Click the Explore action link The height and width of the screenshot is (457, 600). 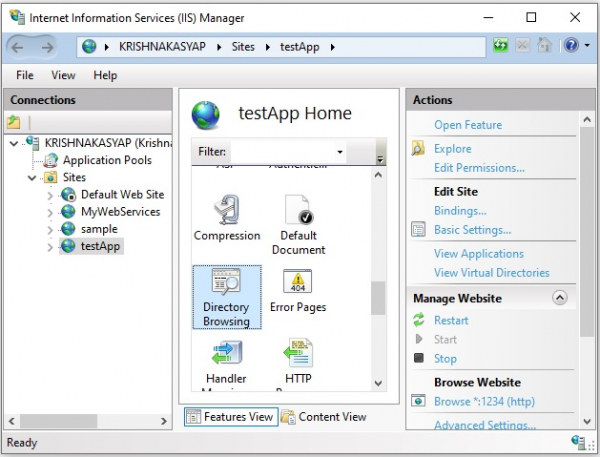click(x=452, y=149)
